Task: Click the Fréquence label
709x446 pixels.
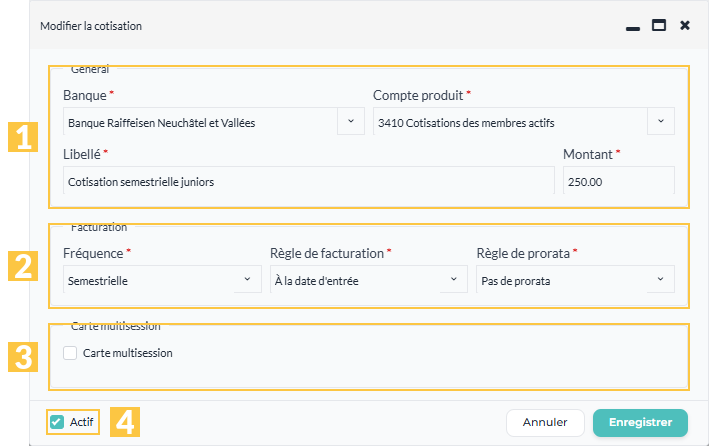Action: [x=93, y=253]
